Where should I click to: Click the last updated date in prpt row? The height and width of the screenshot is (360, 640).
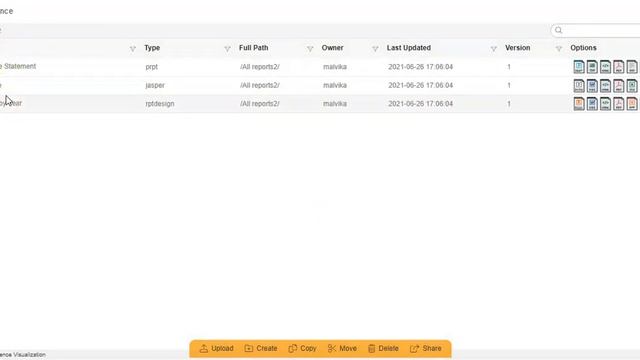[420, 67]
